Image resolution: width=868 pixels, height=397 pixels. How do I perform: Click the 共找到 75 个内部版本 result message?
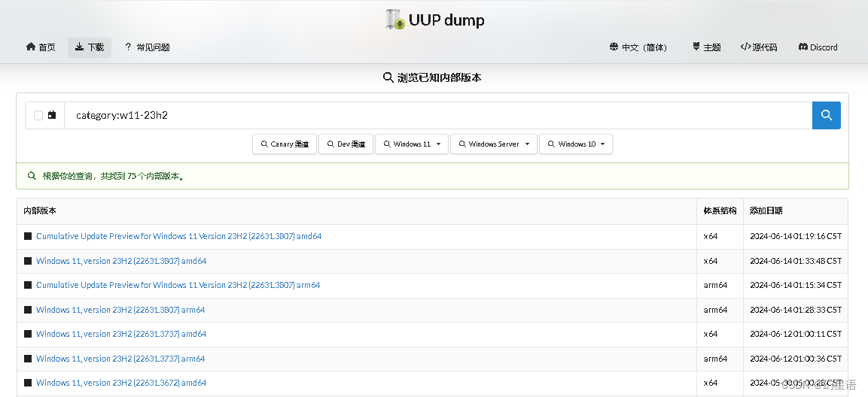coord(114,177)
